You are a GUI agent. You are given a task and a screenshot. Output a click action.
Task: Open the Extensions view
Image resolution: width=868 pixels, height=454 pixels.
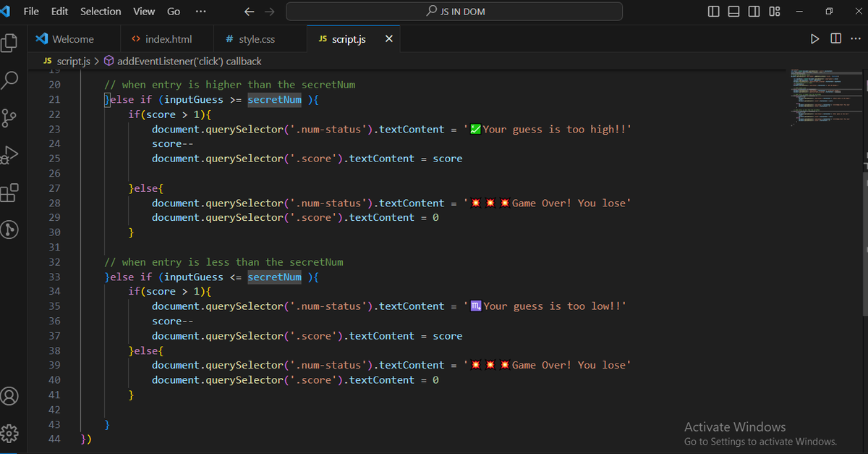tap(9, 193)
